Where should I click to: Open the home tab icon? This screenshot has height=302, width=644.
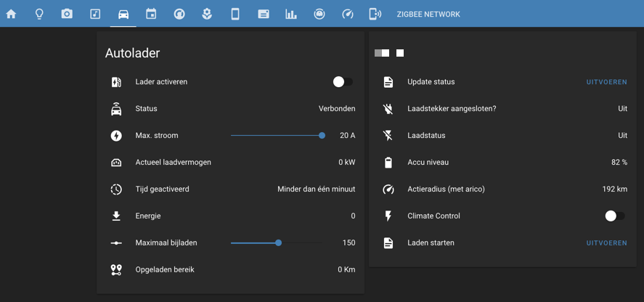(11, 14)
